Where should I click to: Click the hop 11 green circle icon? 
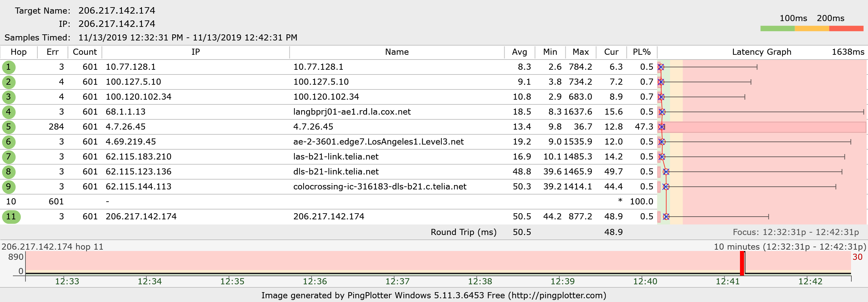click(x=11, y=217)
